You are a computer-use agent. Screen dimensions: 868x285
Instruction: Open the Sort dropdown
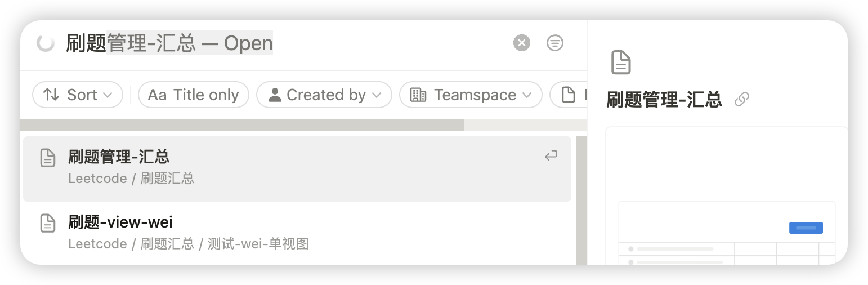pos(78,95)
